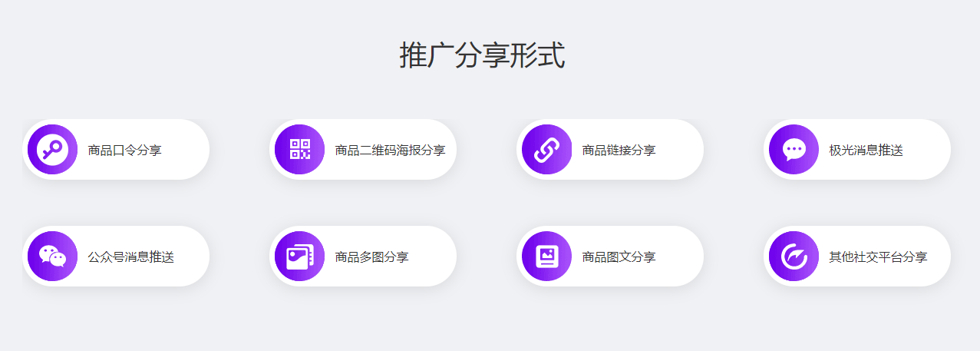Click the 商品图文分享 text label
This screenshot has height=351, width=980.
(x=619, y=257)
